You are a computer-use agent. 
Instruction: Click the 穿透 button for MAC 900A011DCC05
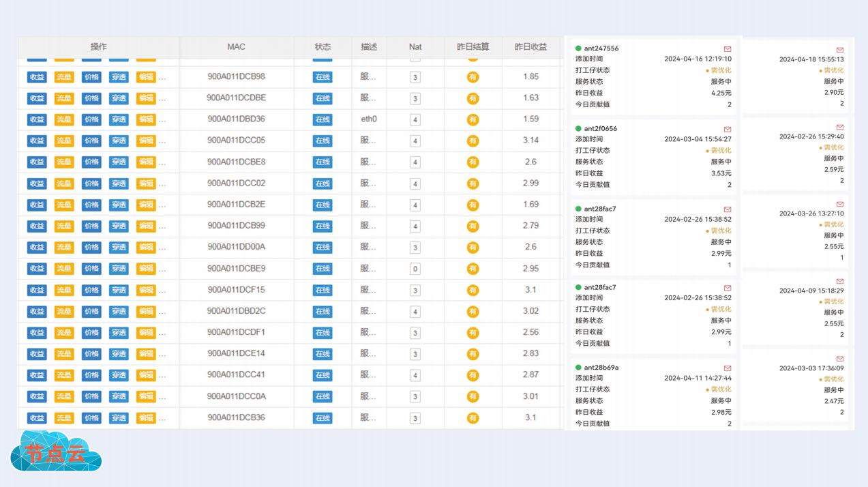pos(119,141)
